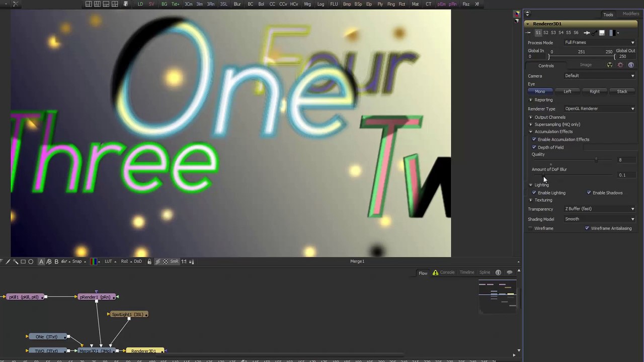The image size is (644, 362).
Task: Add a Rectangle mask tool (Rct)
Action: [402, 4]
